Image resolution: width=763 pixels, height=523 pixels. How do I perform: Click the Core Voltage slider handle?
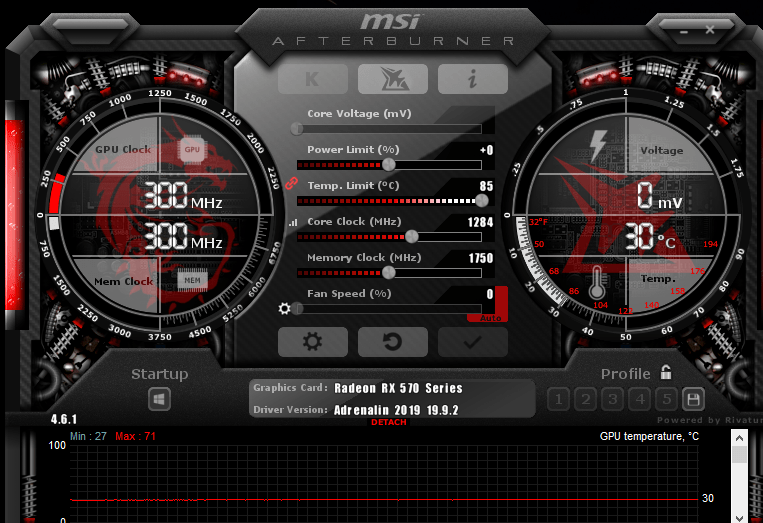[297, 129]
